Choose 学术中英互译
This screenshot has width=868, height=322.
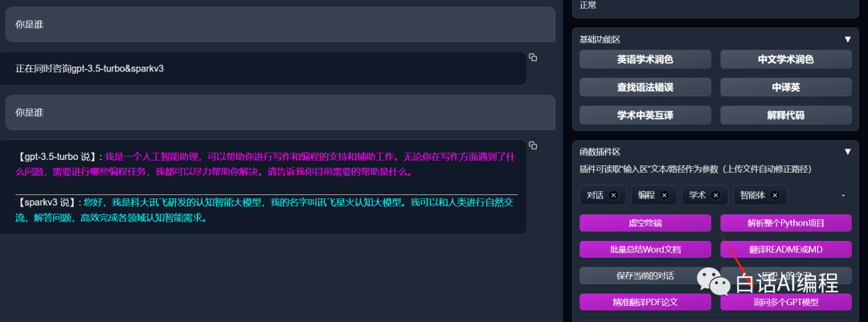(645, 115)
